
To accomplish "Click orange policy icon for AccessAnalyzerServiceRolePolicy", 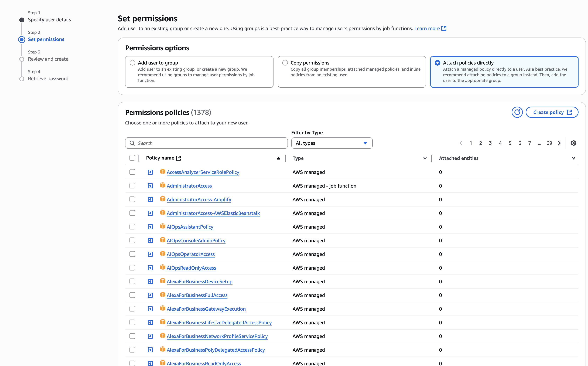I will point(163,172).
